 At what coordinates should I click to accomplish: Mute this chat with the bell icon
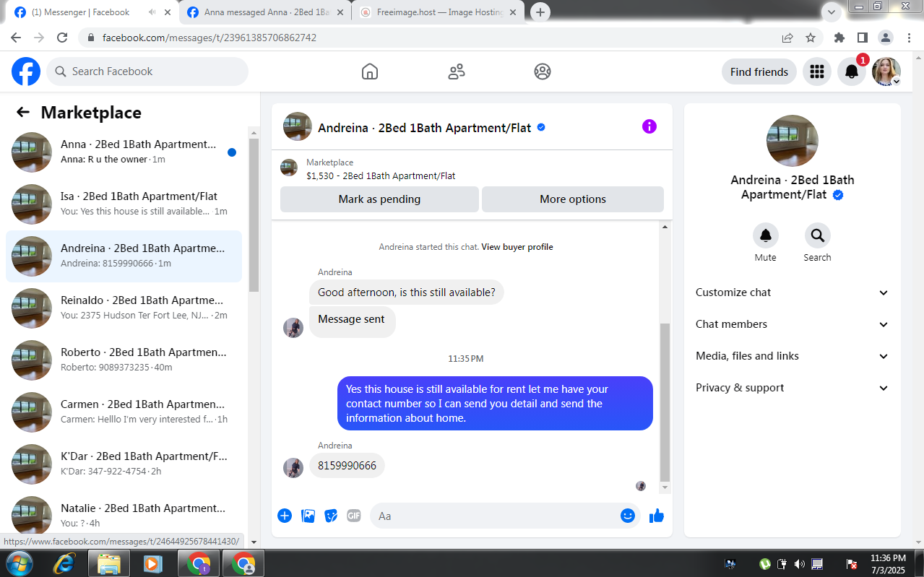coord(766,235)
